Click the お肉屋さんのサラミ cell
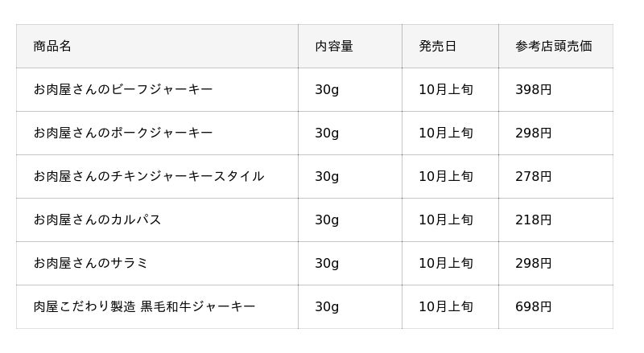Image resolution: width=644 pixels, height=353 pixels. click(91, 264)
